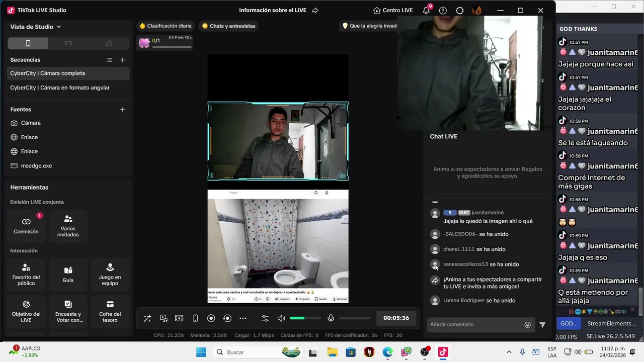This screenshot has height=362, width=644.
Task: Add a new source in Fuentes
Action: (x=123, y=110)
